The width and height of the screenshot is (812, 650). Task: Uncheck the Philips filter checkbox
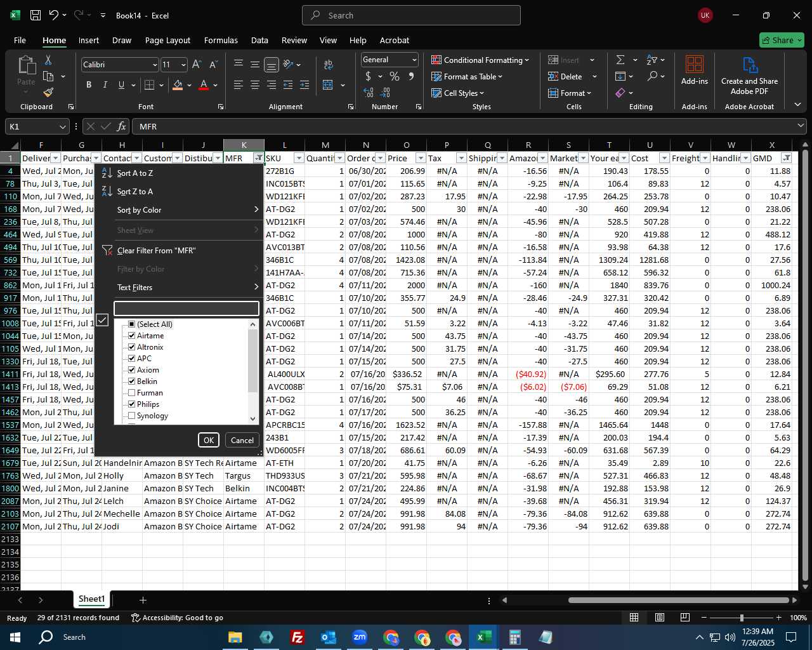pyautogui.click(x=132, y=404)
